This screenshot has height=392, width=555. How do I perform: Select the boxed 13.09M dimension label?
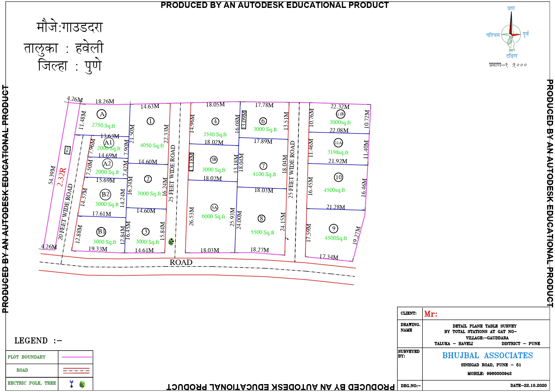[244, 119]
